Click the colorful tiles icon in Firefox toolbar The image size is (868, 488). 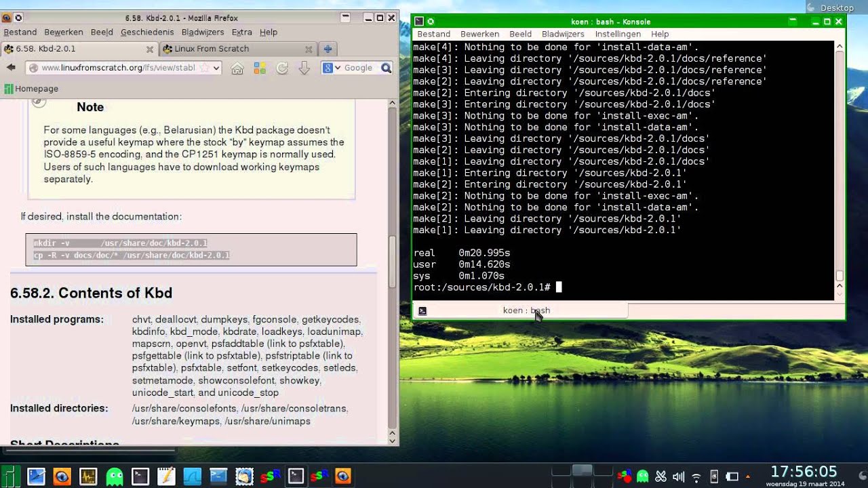(260, 68)
